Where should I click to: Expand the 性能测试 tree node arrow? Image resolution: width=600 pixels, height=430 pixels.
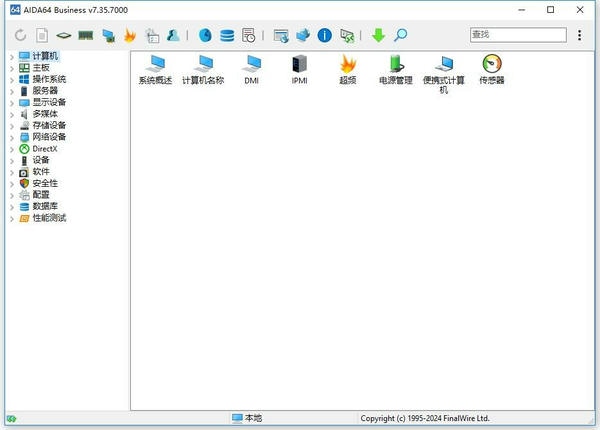(x=12, y=219)
